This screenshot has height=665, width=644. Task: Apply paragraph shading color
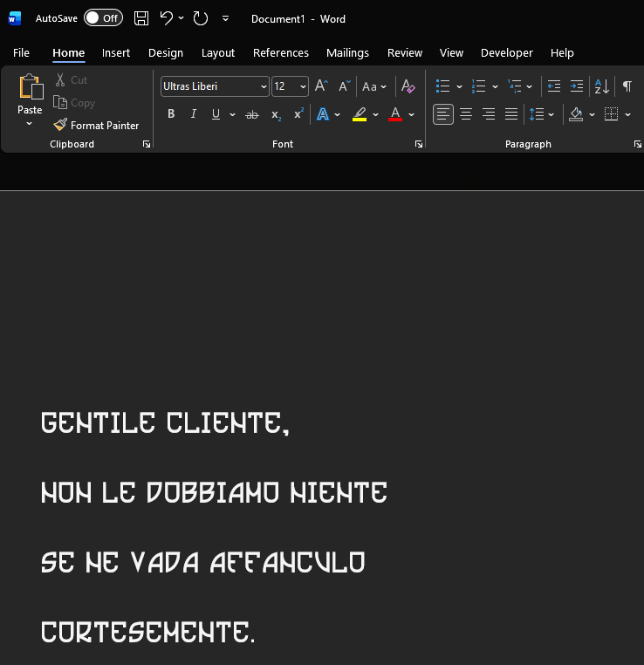pyautogui.click(x=576, y=113)
